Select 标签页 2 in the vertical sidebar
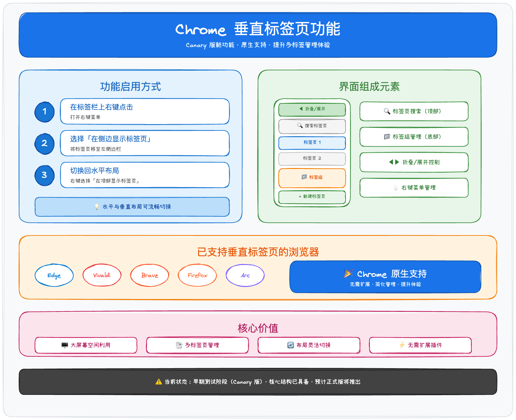Image resolution: width=516 pixels, height=420 pixels. pyautogui.click(x=312, y=158)
